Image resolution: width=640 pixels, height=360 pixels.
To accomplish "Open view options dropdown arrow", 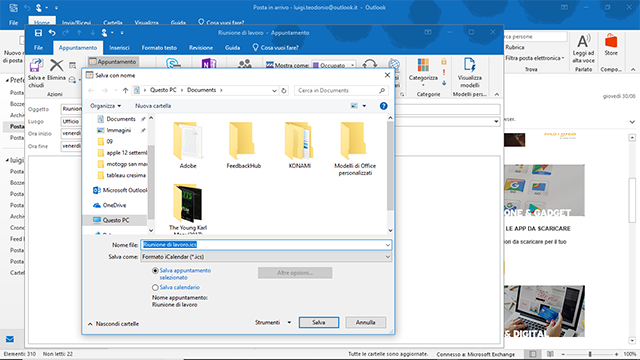I will tap(364, 106).
